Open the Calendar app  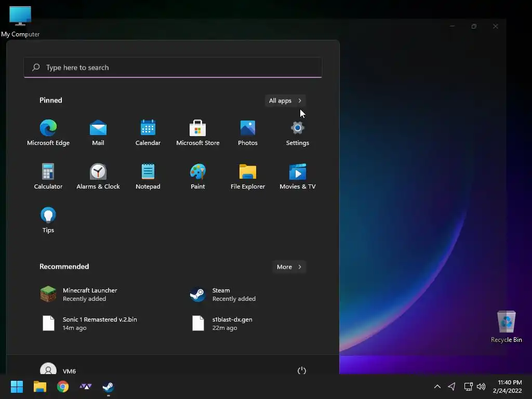[x=148, y=132]
